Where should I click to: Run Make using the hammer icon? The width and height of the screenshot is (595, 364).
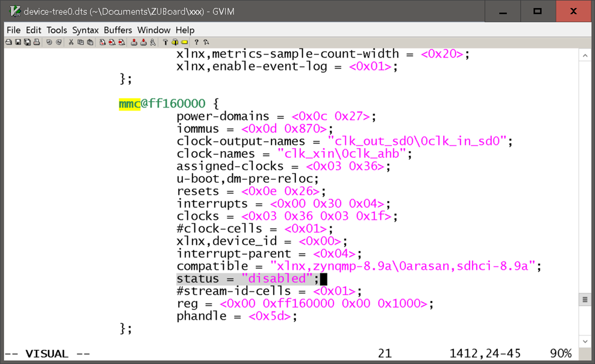point(165,42)
